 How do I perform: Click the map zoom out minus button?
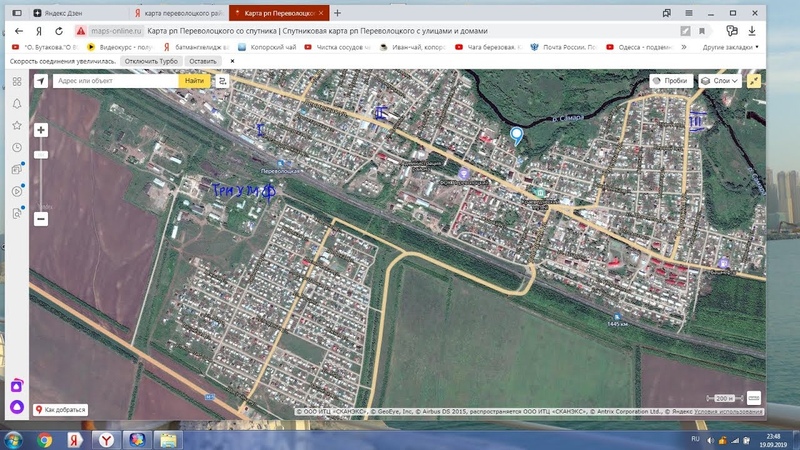41,218
